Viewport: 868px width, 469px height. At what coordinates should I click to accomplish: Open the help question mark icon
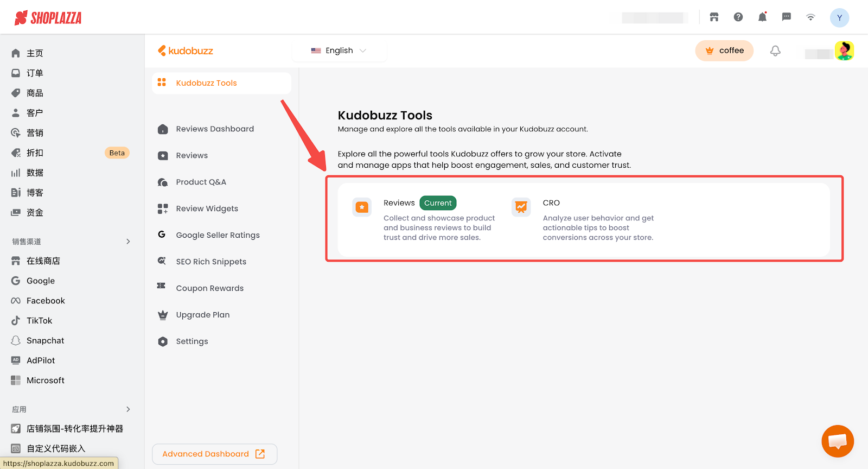pos(738,17)
